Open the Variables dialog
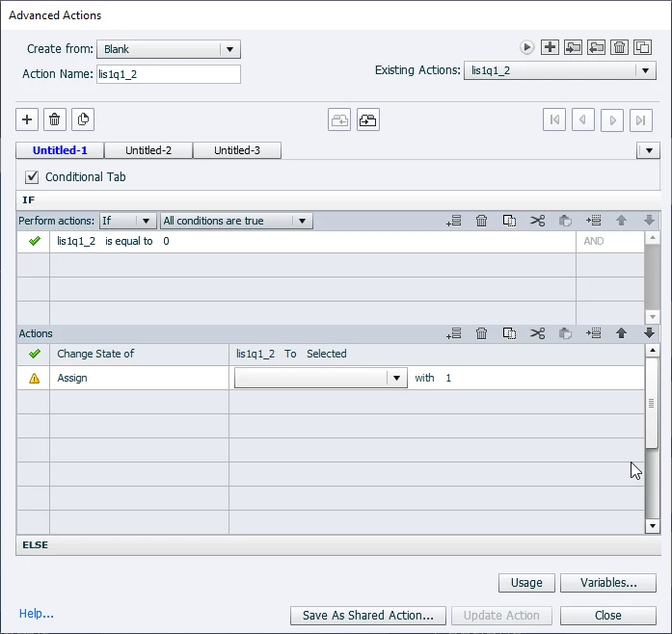Screen dimensions: 672x634 [608, 583]
